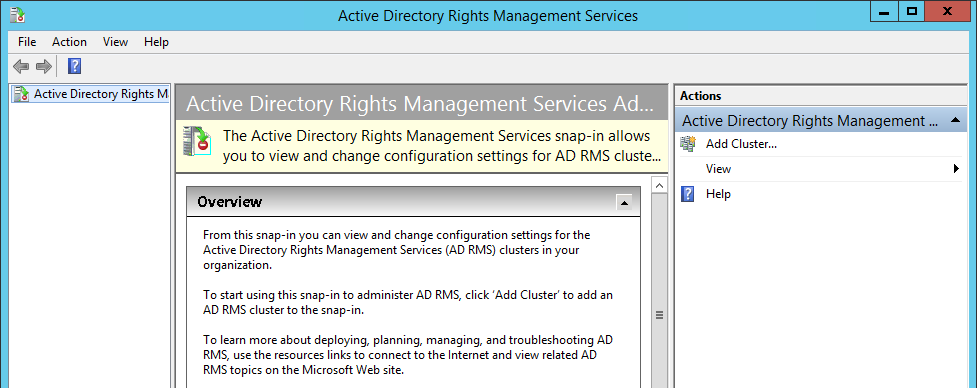Click the tree node icon for Active Directory Rights

(21, 94)
